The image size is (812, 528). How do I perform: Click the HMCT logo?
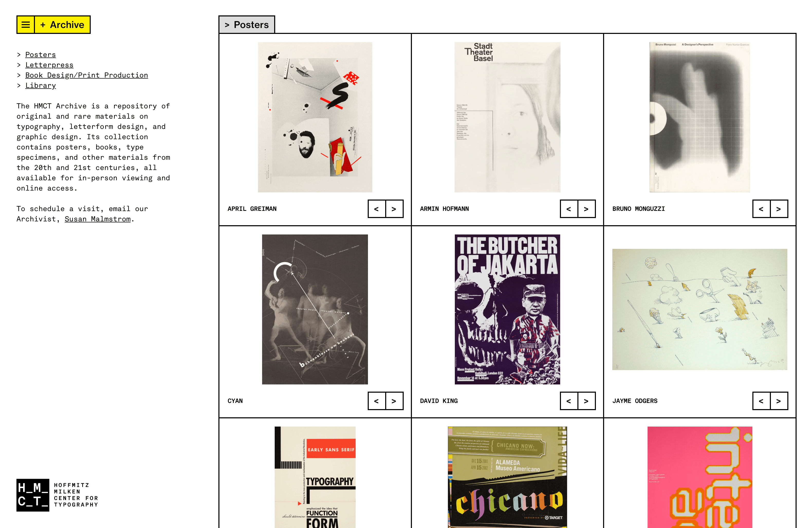pos(57,495)
